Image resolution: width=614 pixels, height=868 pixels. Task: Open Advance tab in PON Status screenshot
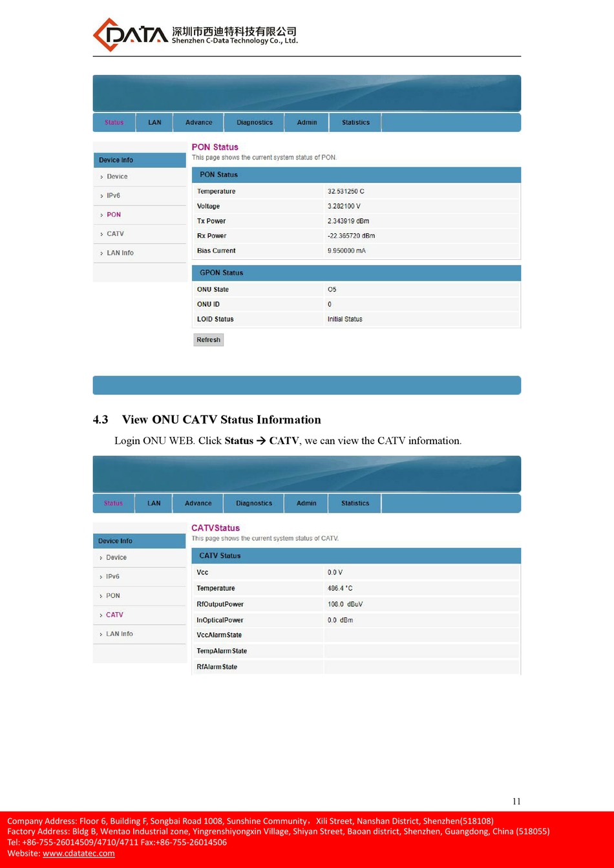click(198, 122)
